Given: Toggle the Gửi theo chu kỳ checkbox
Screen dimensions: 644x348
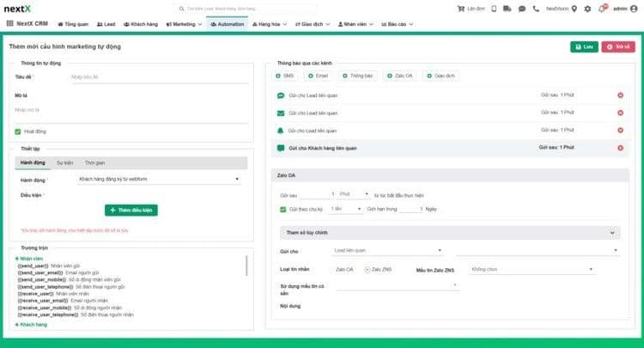Looking at the screenshot, I should [283, 210].
